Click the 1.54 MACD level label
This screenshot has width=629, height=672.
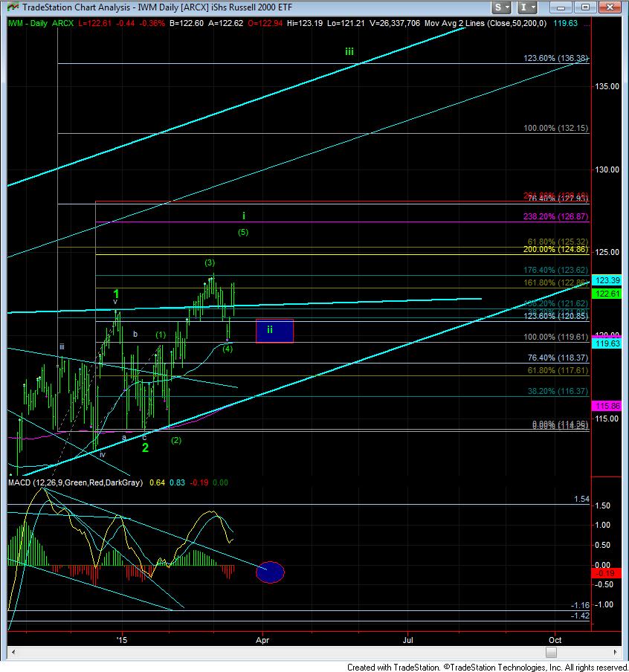582,500
